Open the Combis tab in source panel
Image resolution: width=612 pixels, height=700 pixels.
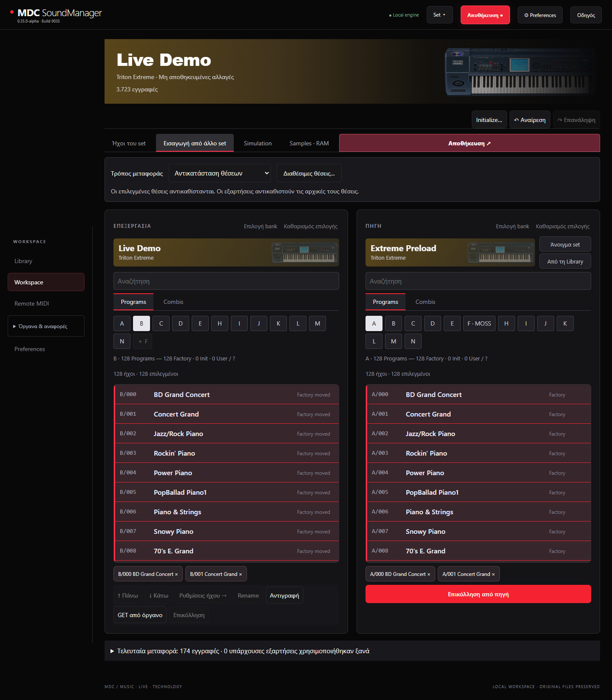pos(425,302)
